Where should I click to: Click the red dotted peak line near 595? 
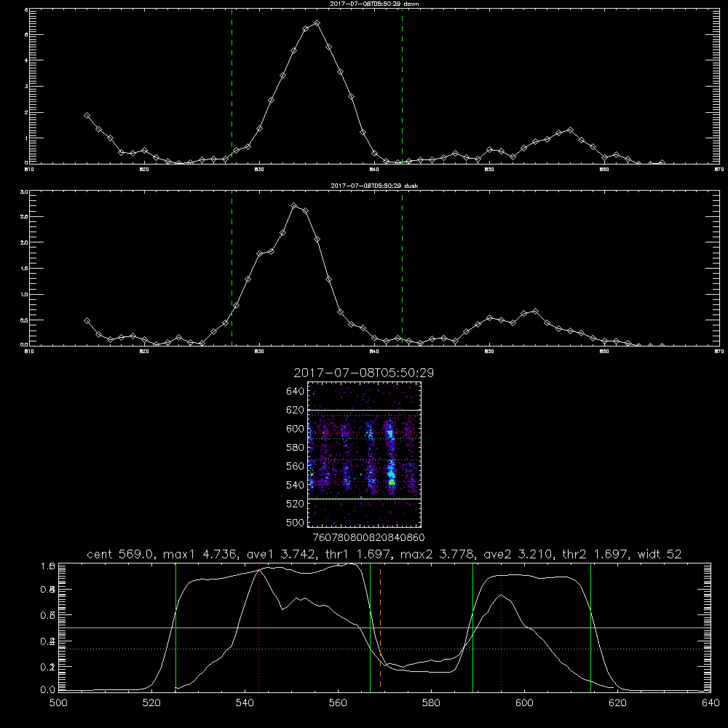[x=502, y=628]
